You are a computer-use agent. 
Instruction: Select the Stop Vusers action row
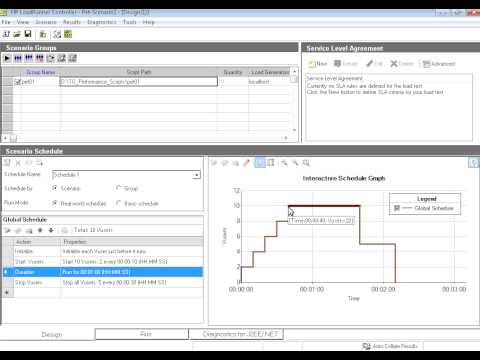(x=103, y=283)
